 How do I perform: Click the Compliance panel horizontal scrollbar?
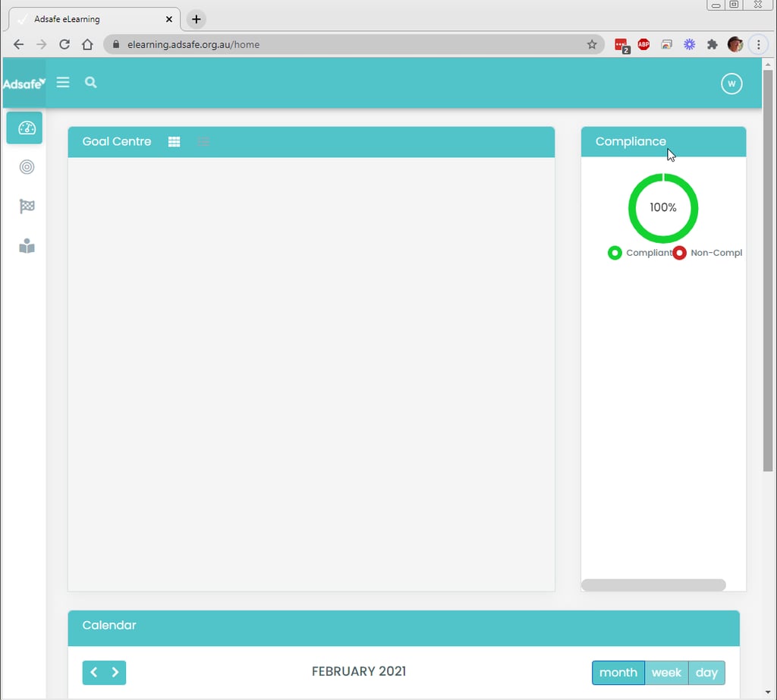tap(653, 585)
